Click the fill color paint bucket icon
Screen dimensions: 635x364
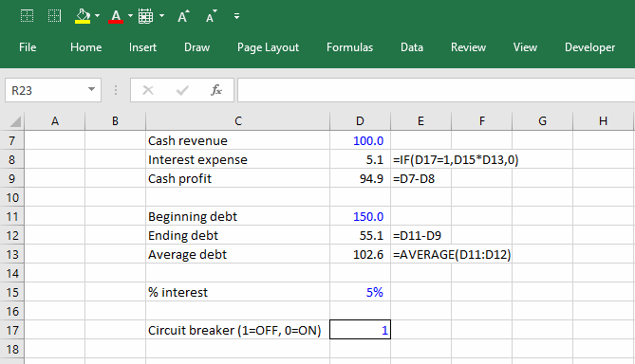pyautogui.click(x=83, y=16)
